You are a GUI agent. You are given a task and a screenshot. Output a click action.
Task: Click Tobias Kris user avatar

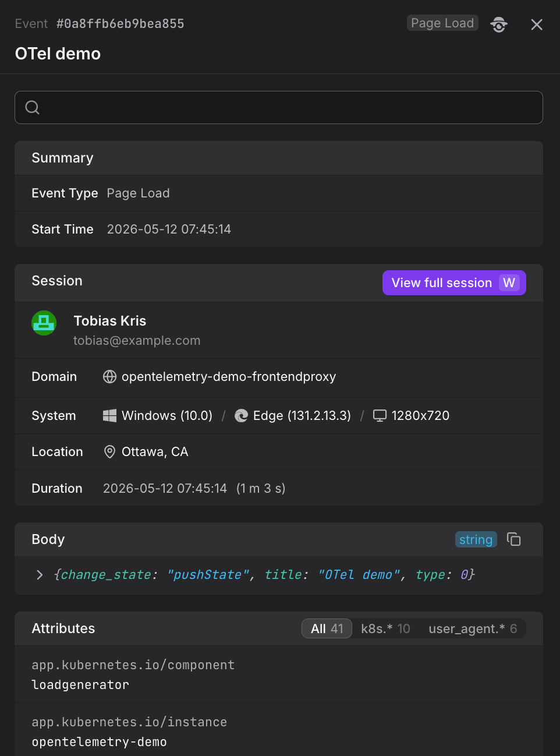pos(44,323)
